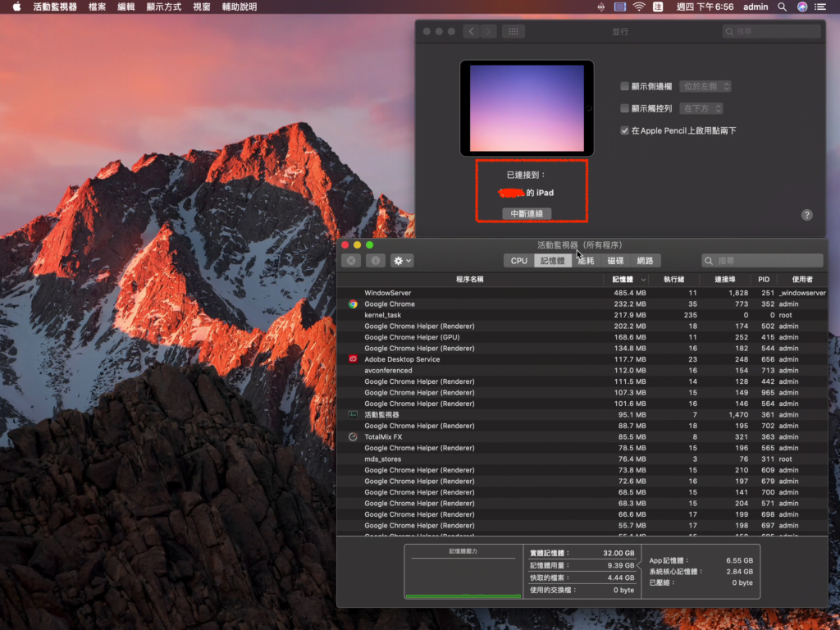This screenshot has width=840, height=630.
Task: Sort by 連接埠 column header
Action: pos(725,279)
